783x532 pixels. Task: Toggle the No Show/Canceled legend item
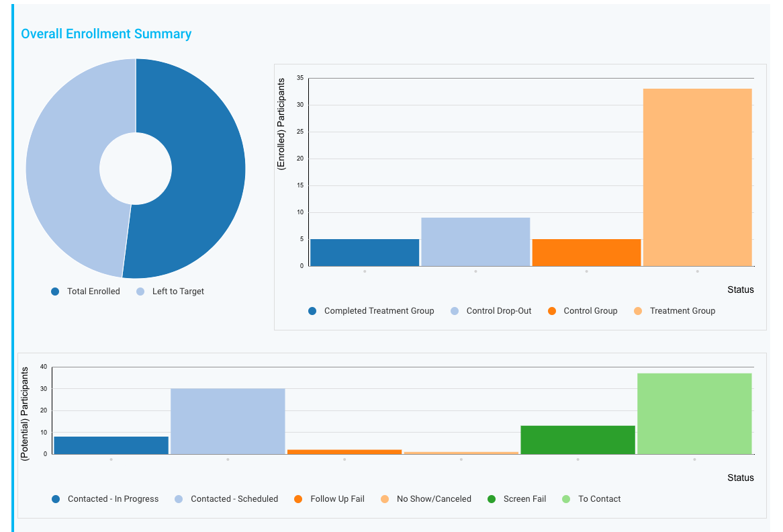click(x=434, y=499)
